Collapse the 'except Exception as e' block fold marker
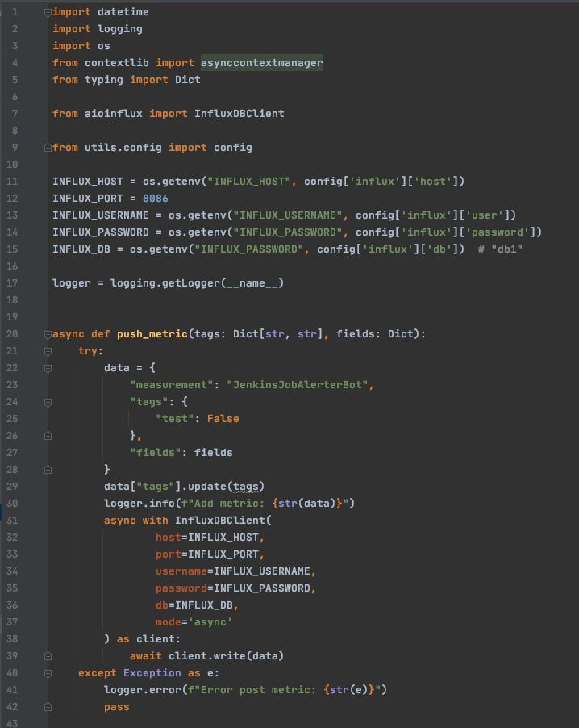The image size is (579, 728). click(48, 673)
